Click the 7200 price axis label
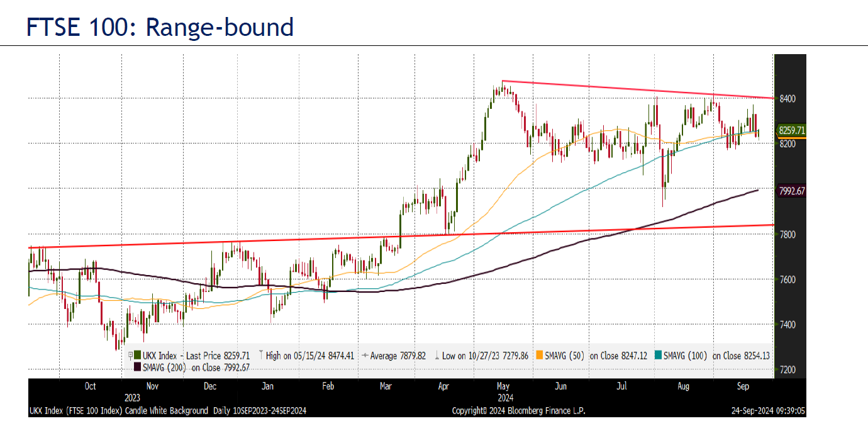The height and width of the screenshot is (438, 868). click(787, 370)
